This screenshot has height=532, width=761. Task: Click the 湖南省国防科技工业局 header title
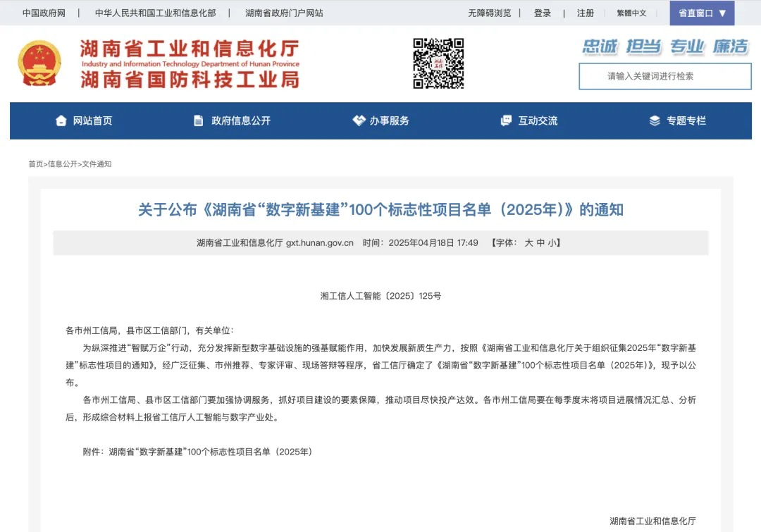point(190,80)
